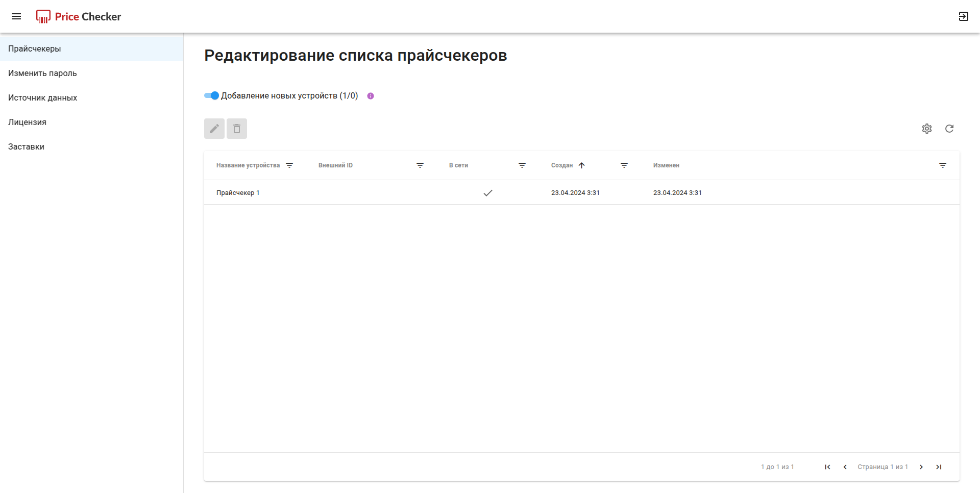Click the Price Checker logo

click(x=79, y=16)
